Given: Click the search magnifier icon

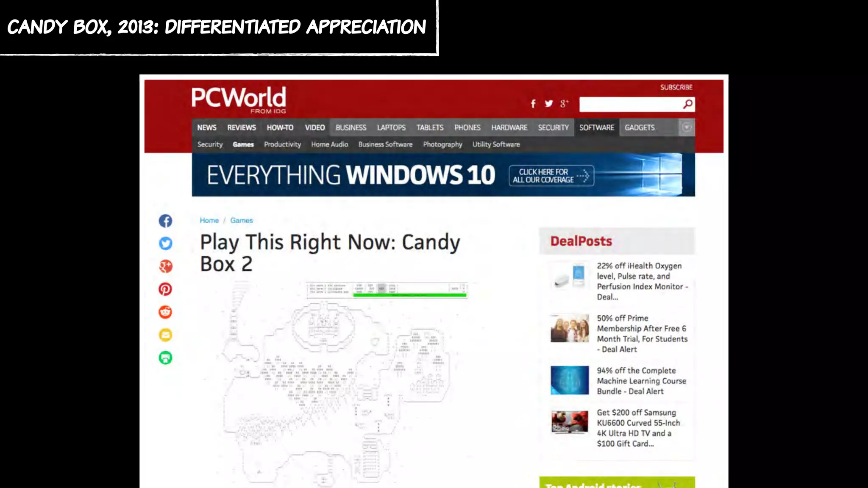Looking at the screenshot, I should click(x=687, y=104).
